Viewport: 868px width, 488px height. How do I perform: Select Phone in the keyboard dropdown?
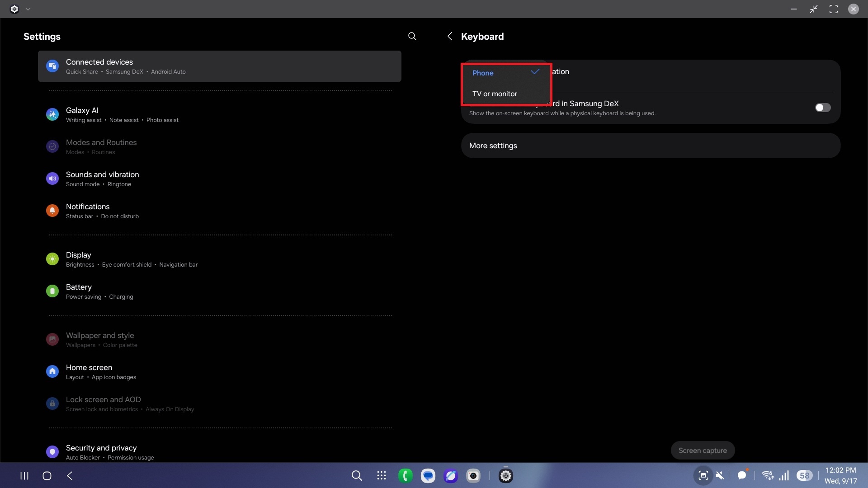click(483, 73)
